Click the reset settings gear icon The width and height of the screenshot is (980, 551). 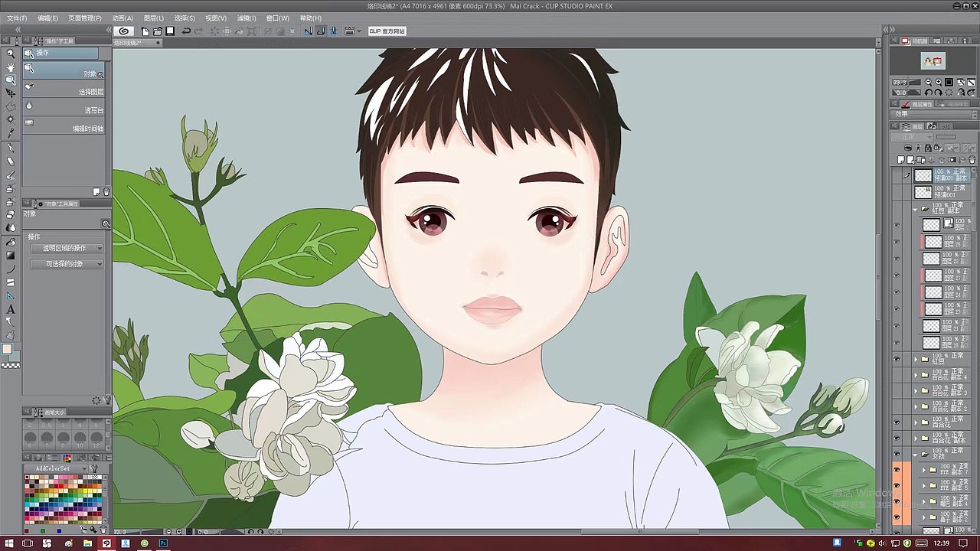pos(96,400)
